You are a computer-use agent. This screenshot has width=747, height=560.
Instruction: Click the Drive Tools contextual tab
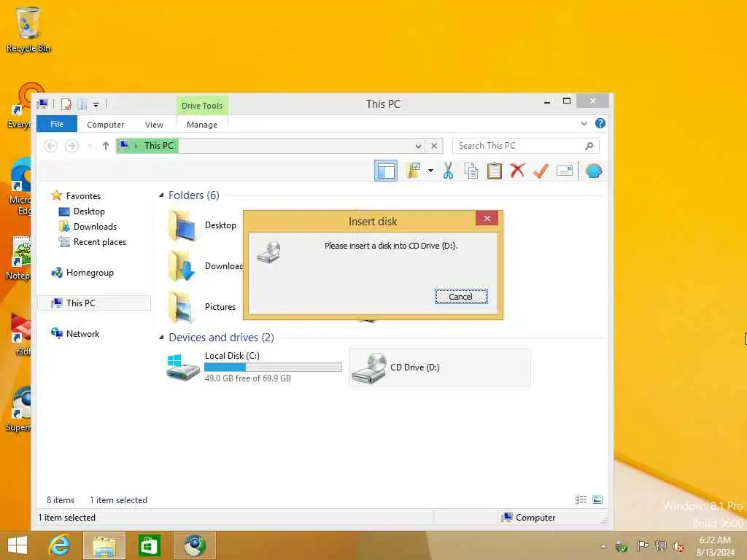tap(202, 105)
